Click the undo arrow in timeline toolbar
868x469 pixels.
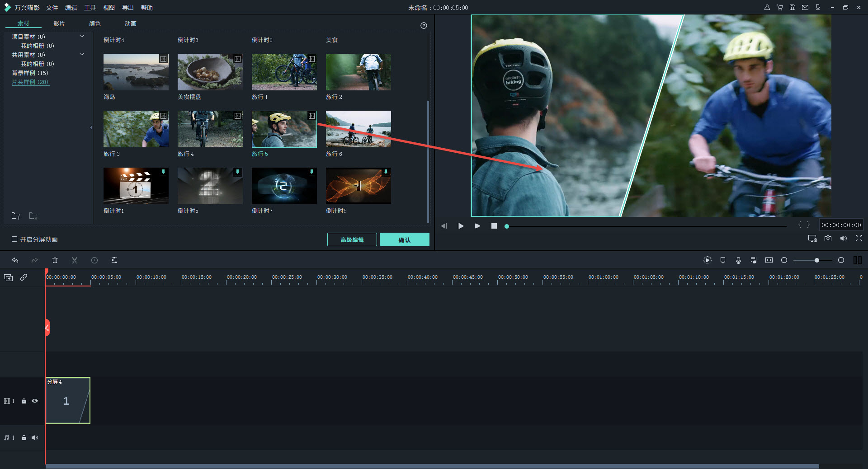click(x=15, y=260)
